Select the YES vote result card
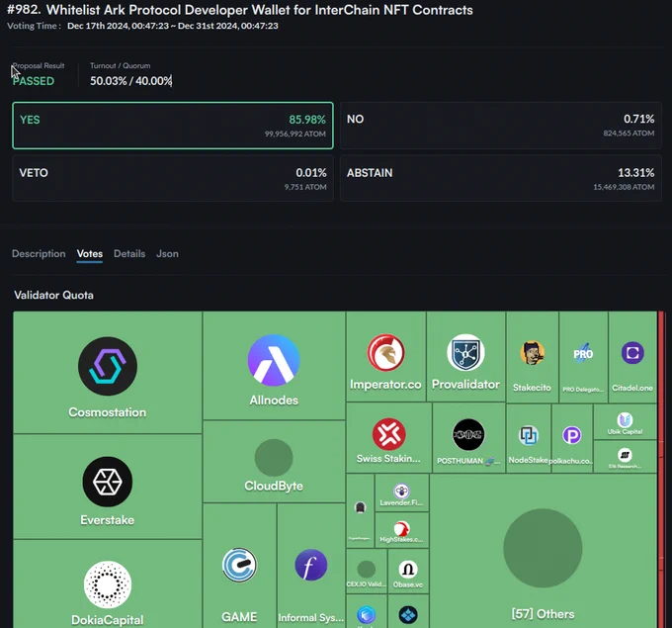 pos(173,126)
